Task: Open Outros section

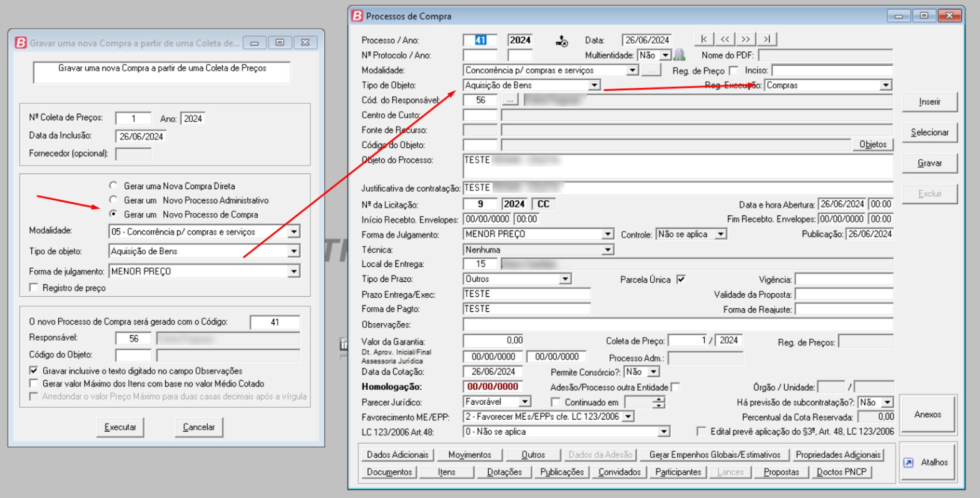Action: tap(534, 455)
